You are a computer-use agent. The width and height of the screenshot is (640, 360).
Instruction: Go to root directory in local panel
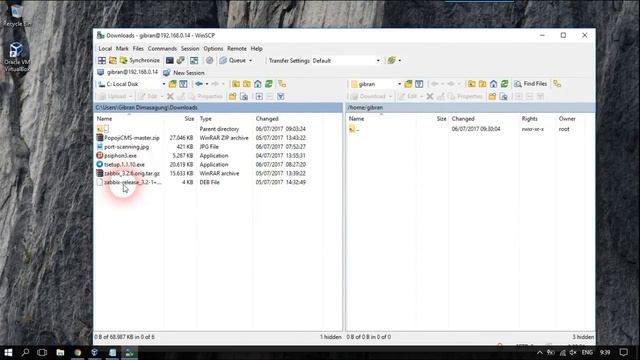(x=247, y=84)
